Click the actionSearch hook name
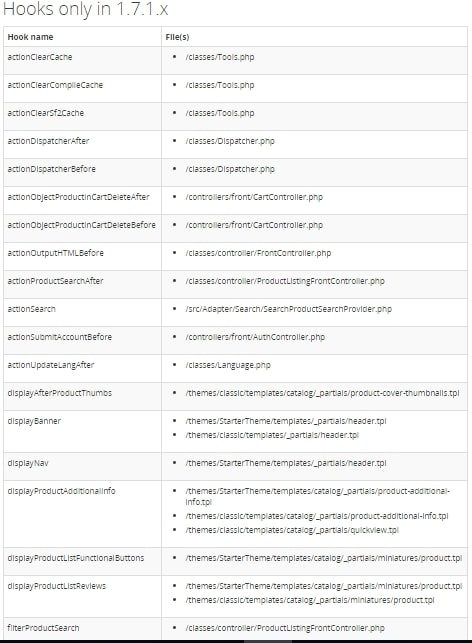Viewport: 472px width, 643px height. pyautogui.click(x=32, y=309)
